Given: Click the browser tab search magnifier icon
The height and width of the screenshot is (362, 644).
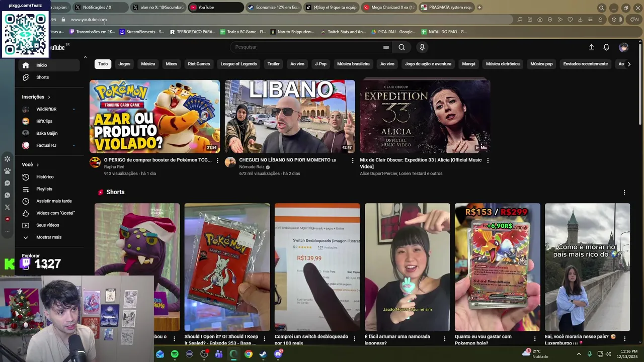Looking at the screenshot, I should 601,8.
